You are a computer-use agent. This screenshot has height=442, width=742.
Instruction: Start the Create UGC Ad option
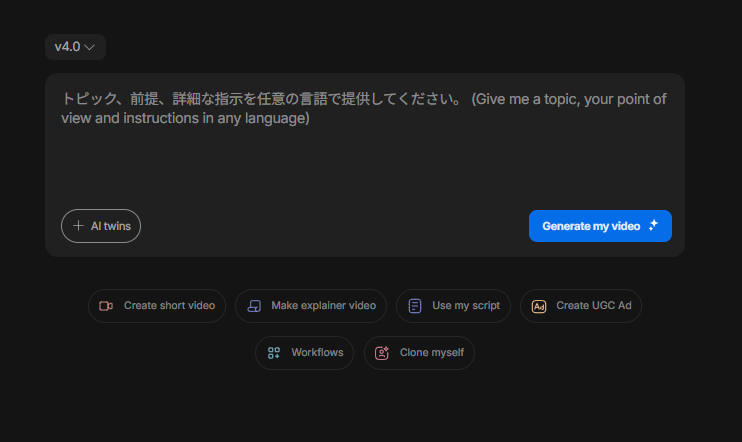(581, 306)
